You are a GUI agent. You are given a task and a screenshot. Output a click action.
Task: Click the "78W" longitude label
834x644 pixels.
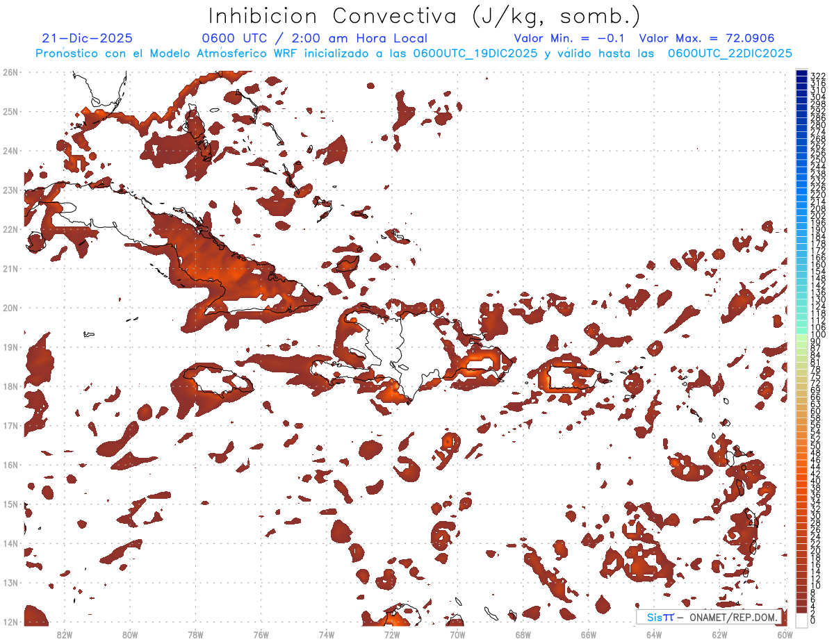195,634
